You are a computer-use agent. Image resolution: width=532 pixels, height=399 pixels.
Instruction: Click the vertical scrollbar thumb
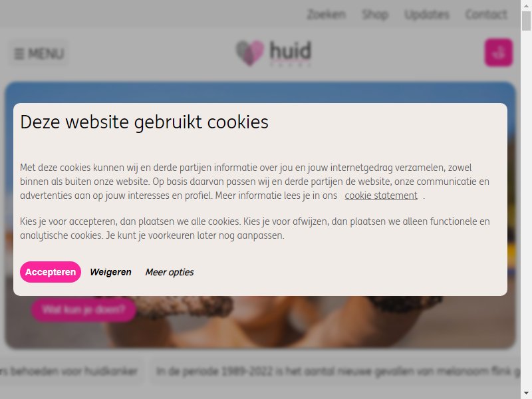(526, 21)
